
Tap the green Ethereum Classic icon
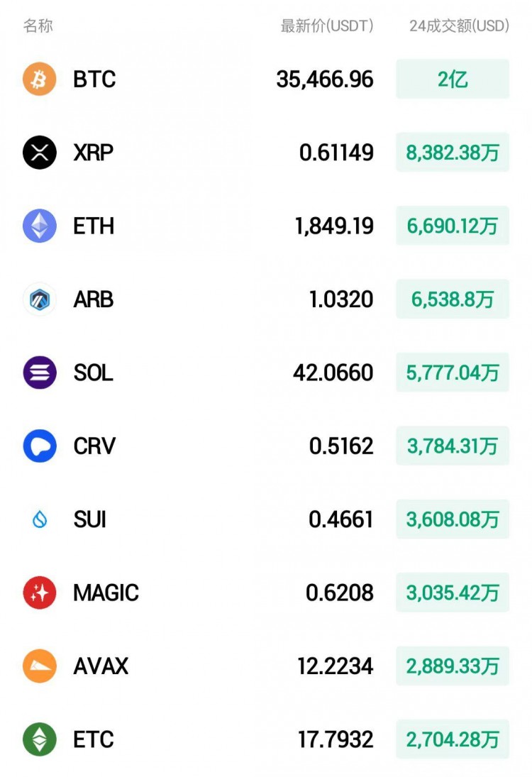(x=40, y=739)
